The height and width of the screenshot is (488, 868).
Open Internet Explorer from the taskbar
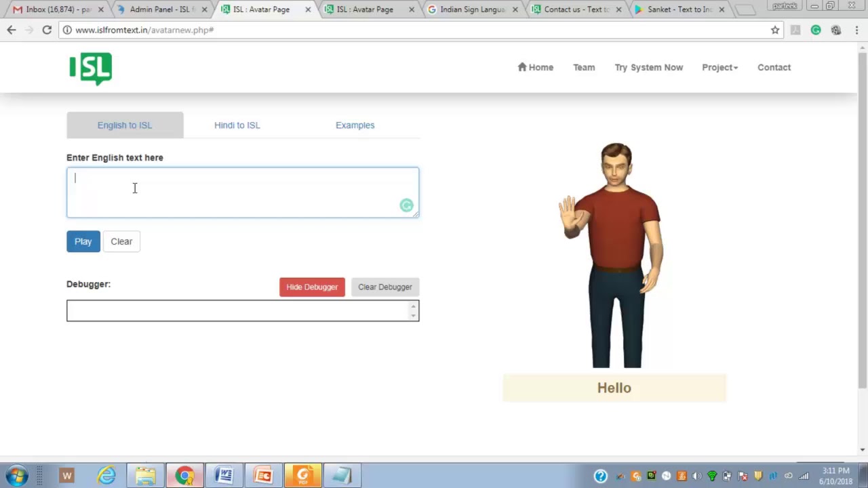click(x=106, y=476)
